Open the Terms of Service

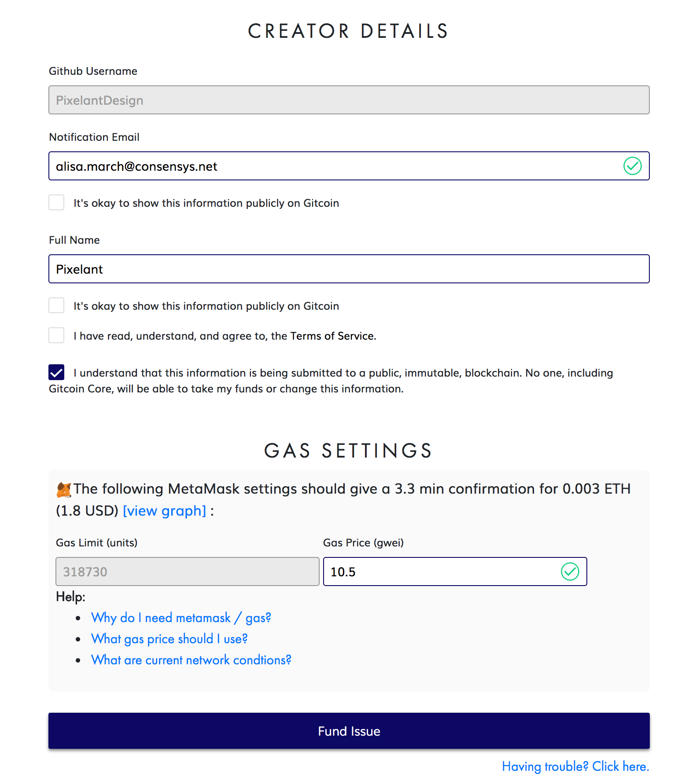(x=331, y=336)
